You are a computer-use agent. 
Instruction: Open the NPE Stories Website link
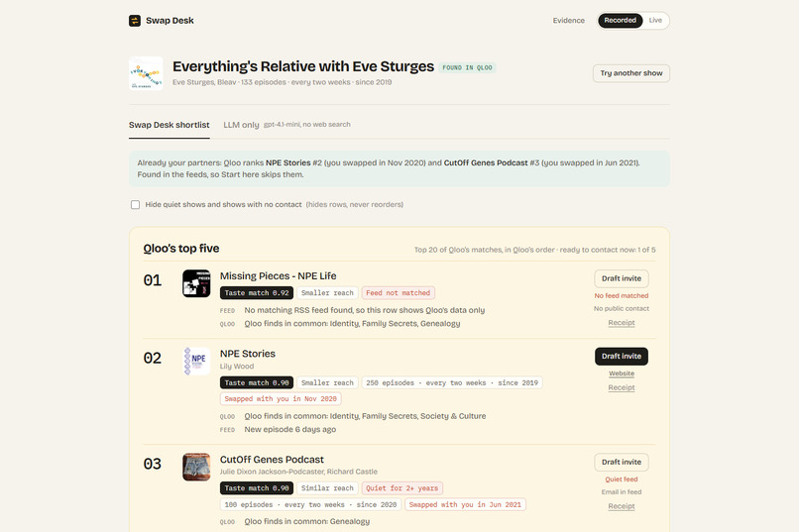click(x=622, y=373)
